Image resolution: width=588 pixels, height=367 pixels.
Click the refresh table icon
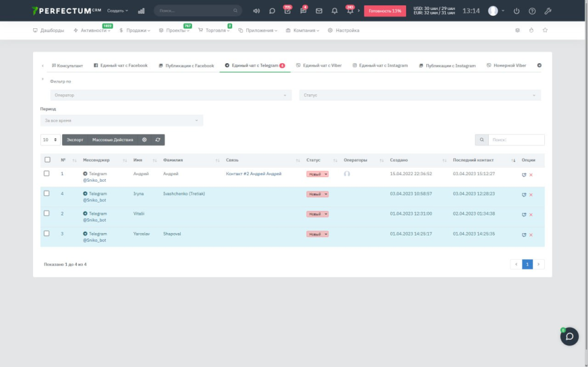(x=158, y=140)
